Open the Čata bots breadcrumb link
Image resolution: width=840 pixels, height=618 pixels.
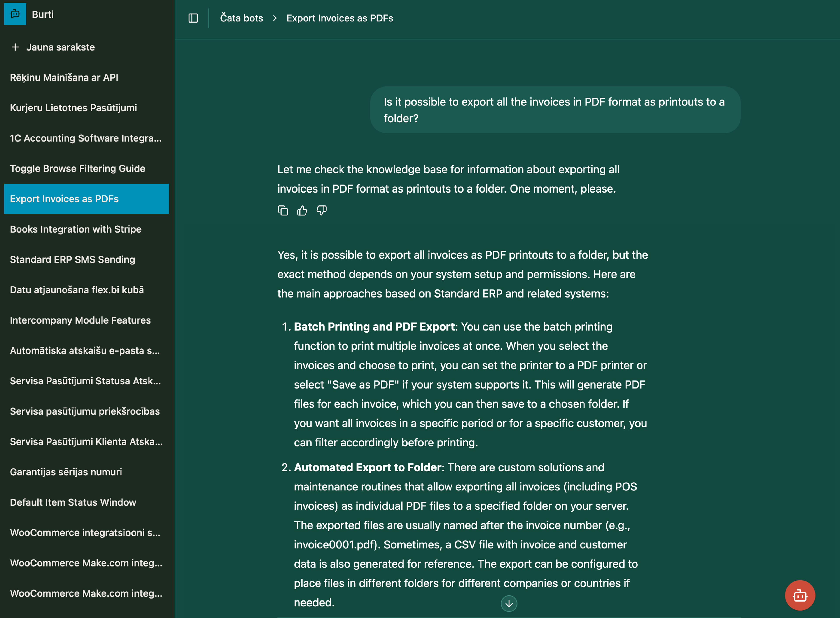[241, 18]
